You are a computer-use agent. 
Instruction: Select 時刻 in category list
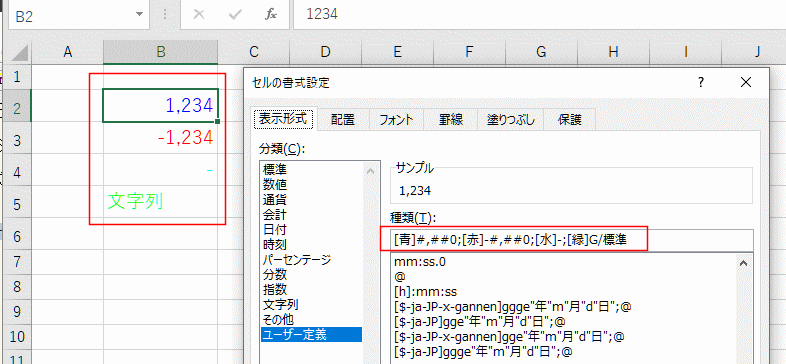tap(311, 244)
